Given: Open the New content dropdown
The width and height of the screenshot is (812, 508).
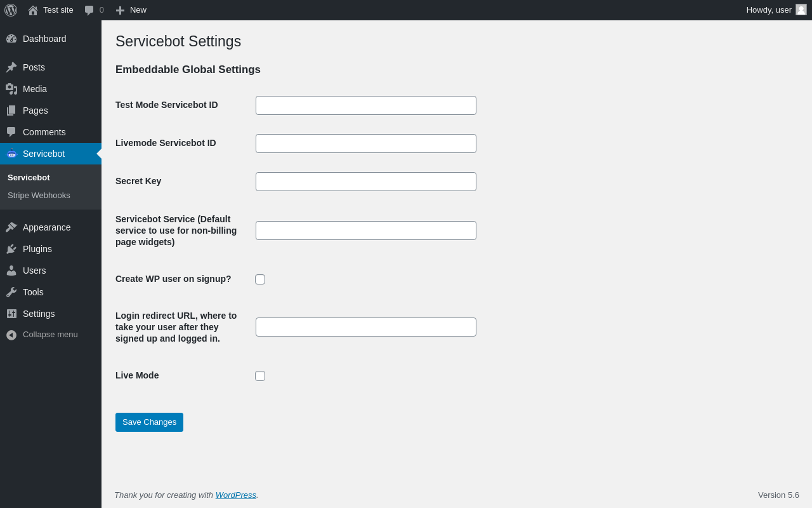Looking at the screenshot, I should 131,10.
